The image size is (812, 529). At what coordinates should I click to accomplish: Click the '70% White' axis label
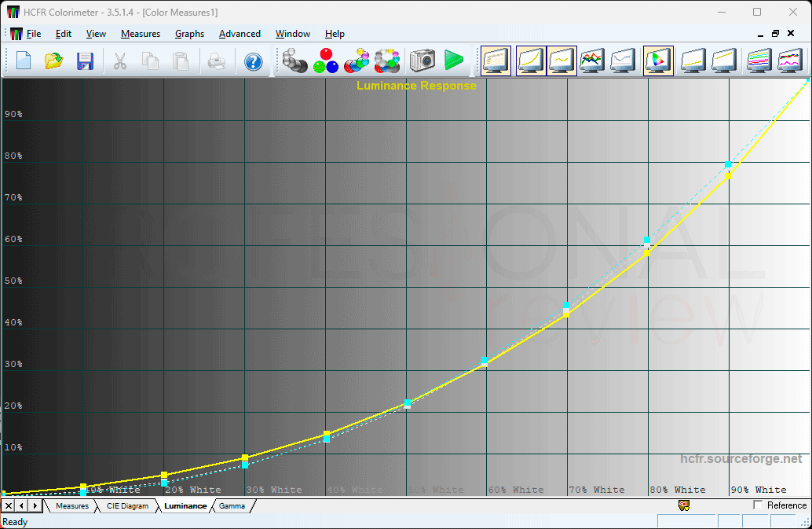(597, 490)
